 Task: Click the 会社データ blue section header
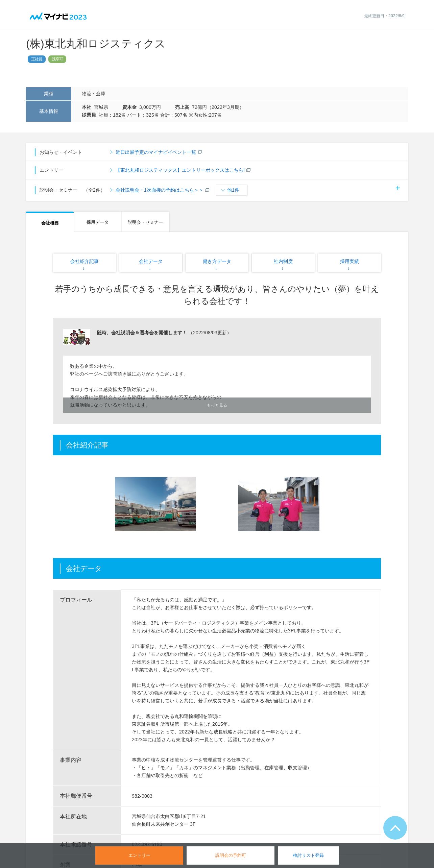pos(217,568)
